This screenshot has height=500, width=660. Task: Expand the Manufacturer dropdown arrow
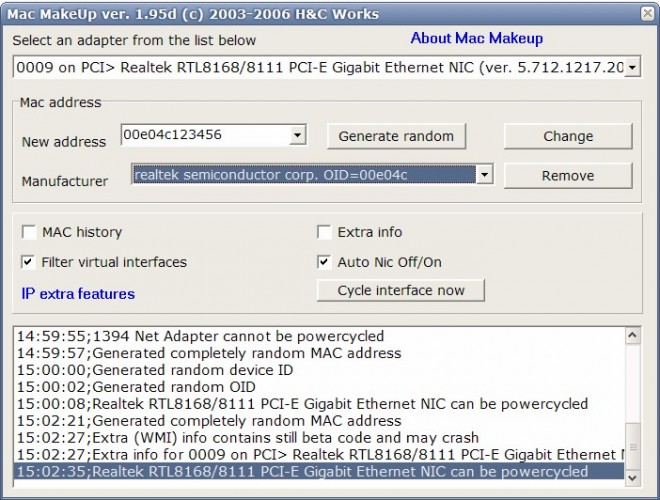[x=484, y=174]
